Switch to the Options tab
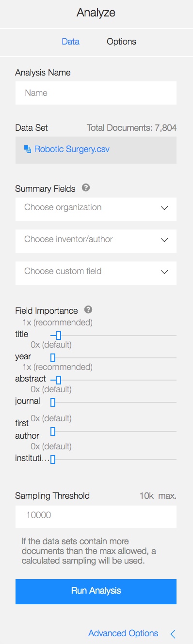This screenshot has height=644, width=193. click(x=121, y=42)
